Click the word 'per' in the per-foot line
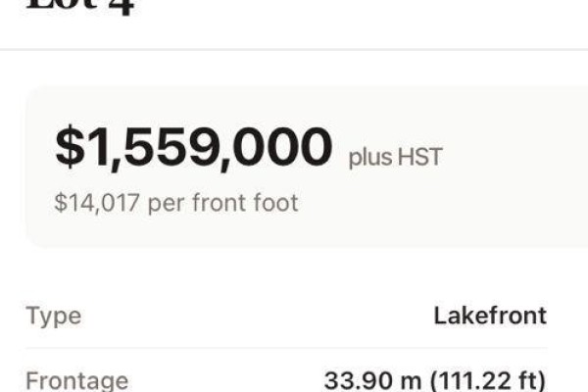This screenshot has width=588, height=392. [x=167, y=204]
